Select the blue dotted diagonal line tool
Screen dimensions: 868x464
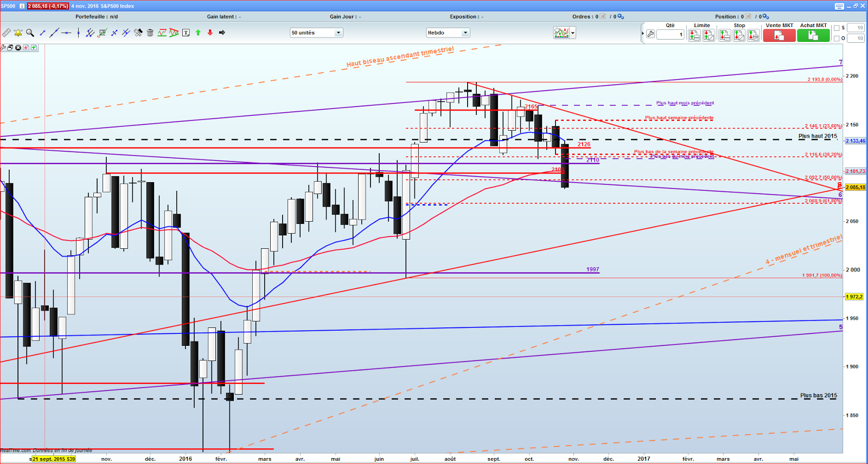click(114, 33)
